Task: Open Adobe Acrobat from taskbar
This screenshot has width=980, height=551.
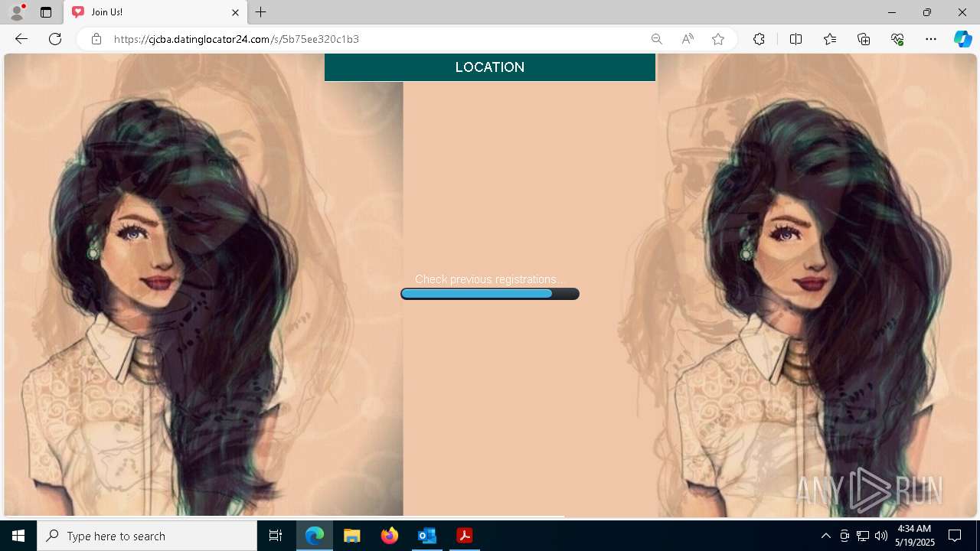Action: coord(464,536)
